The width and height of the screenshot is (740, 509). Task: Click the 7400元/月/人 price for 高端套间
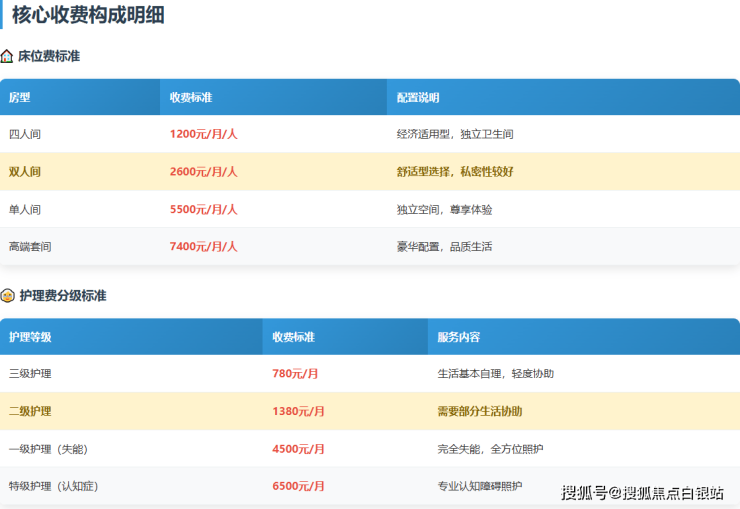pyautogui.click(x=203, y=246)
